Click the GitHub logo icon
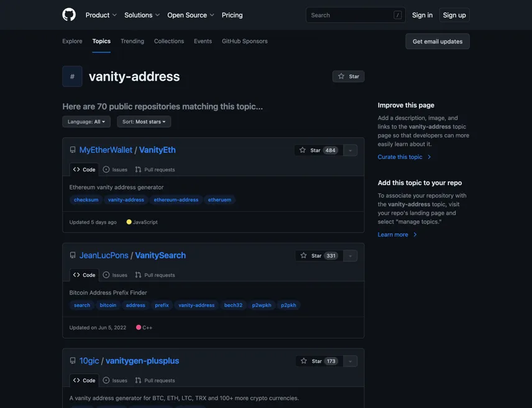The width and height of the screenshot is (532, 408). point(69,15)
